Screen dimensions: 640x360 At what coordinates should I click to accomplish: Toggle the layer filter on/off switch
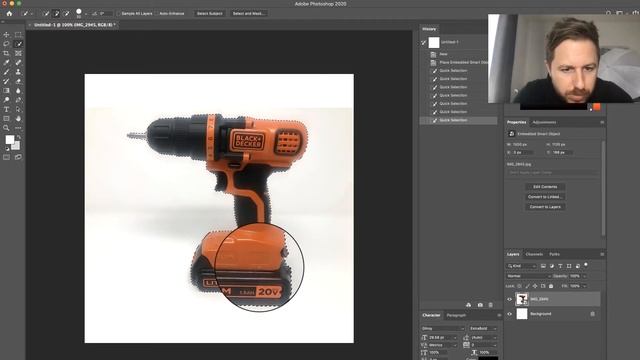point(586,265)
